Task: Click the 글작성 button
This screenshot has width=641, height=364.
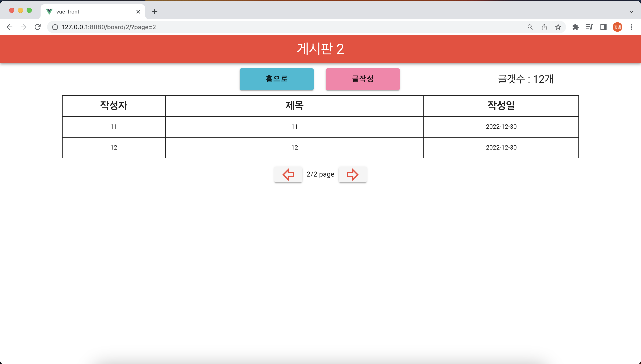Action: point(362,79)
